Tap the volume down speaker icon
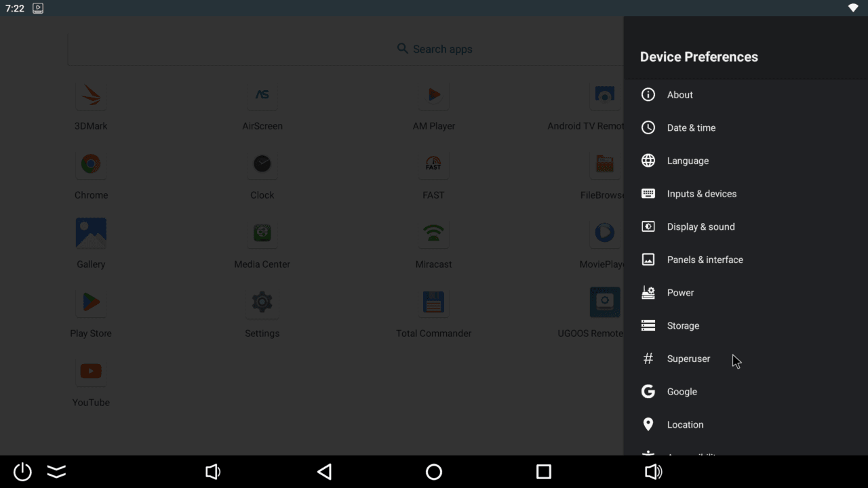 [213, 472]
